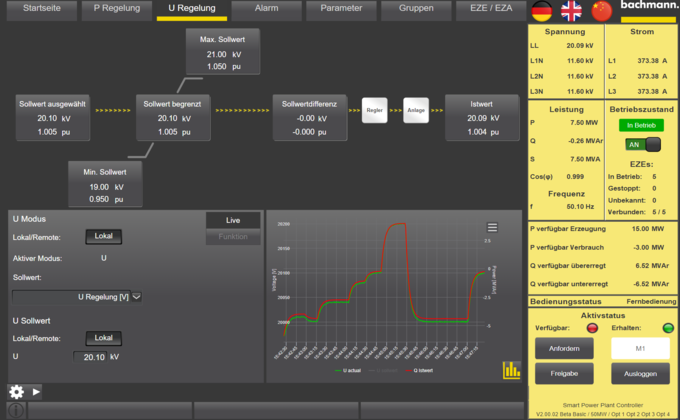Open settings via the gear icon
Screen dimensions: 680x420
(16, 391)
